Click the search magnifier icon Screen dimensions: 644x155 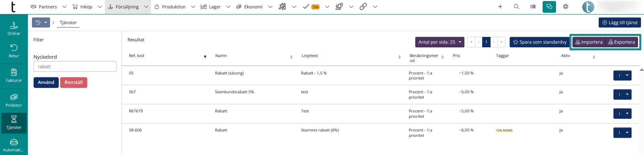(x=516, y=7)
